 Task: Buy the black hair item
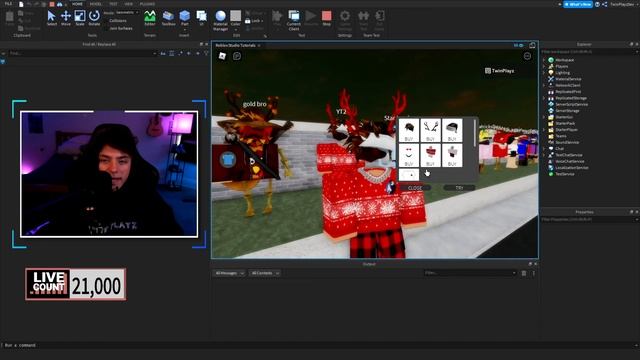pos(409,130)
